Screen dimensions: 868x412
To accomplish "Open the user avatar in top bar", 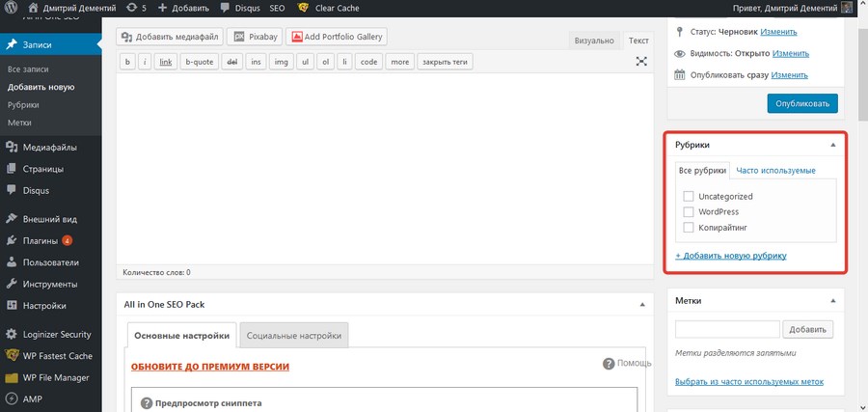I will [x=847, y=8].
